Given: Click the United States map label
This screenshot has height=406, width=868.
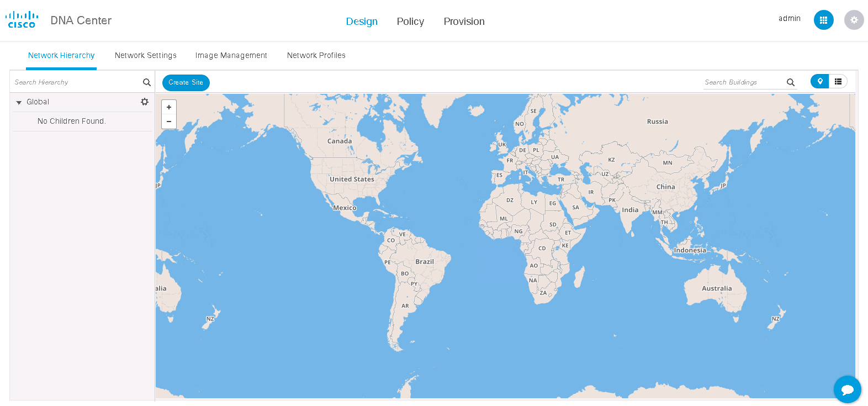Looking at the screenshot, I should (352, 179).
